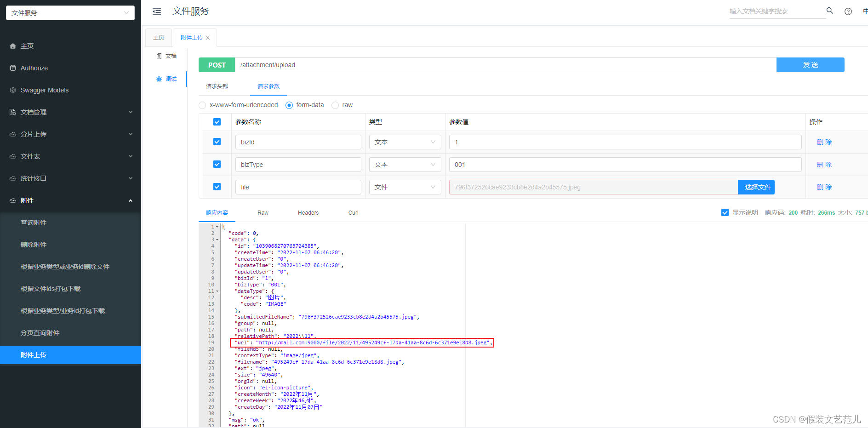Image resolution: width=868 pixels, height=428 pixels.
Task: Expand the 文件表 menu
Action: point(131,156)
